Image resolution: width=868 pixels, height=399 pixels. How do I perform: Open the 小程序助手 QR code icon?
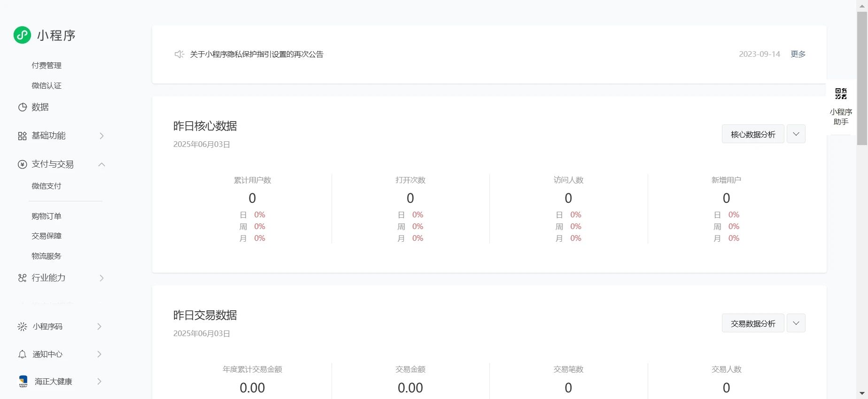pos(841,93)
